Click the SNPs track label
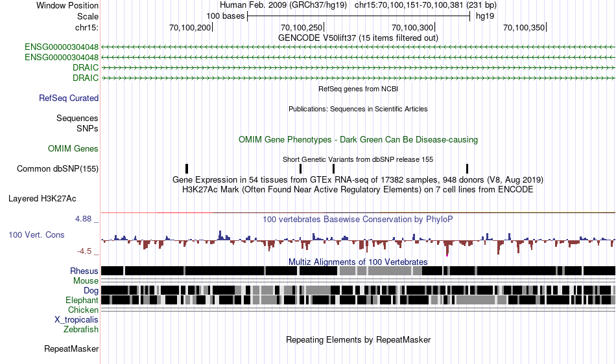 coord(88,128)
